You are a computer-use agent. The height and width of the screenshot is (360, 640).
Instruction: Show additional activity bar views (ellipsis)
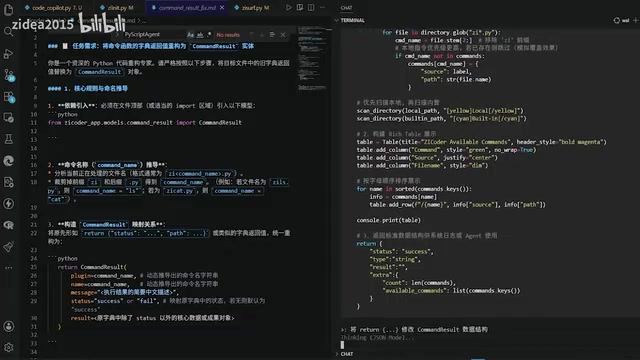pos(8,268)
